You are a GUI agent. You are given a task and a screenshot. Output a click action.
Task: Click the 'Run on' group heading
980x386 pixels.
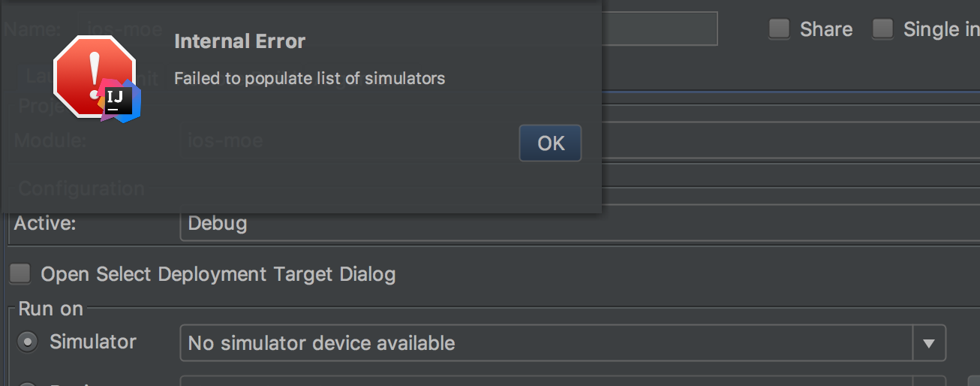point(50,309)
